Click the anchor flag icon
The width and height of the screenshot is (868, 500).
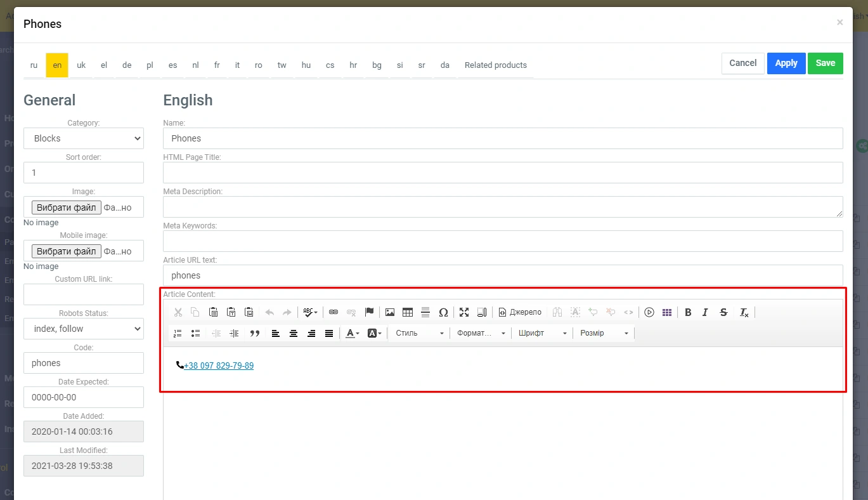pos(369,312)
